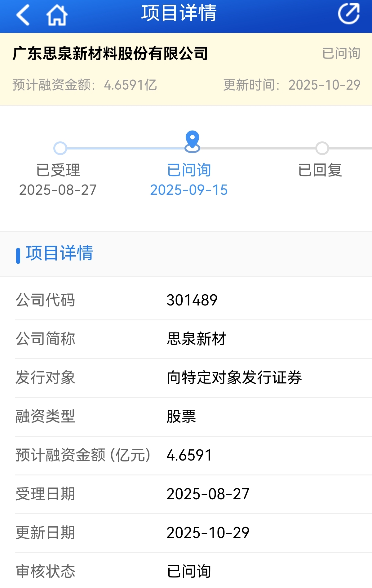
Task: Tap the 发行对象 label
Action: [x=45, y=377]
